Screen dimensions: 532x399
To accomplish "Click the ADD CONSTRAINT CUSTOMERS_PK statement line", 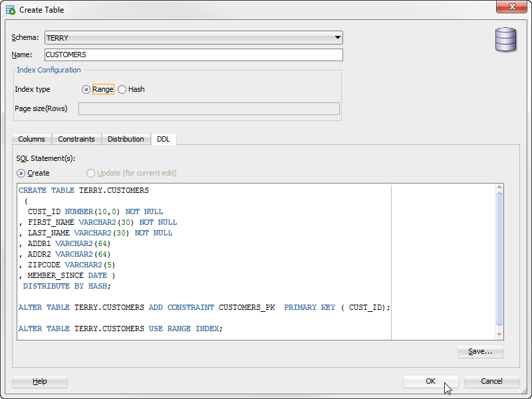I will [x=205, y=307].
